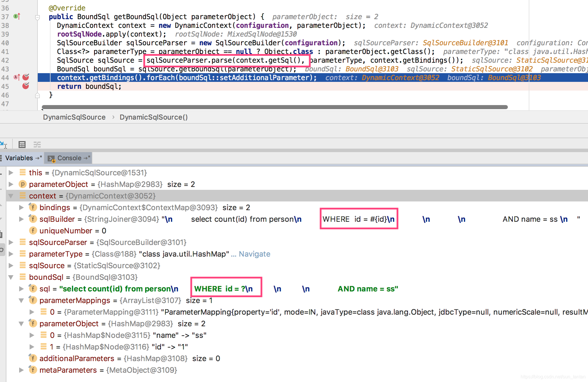
Task: Click the override gutter icon on line 37
Action: 17,17
